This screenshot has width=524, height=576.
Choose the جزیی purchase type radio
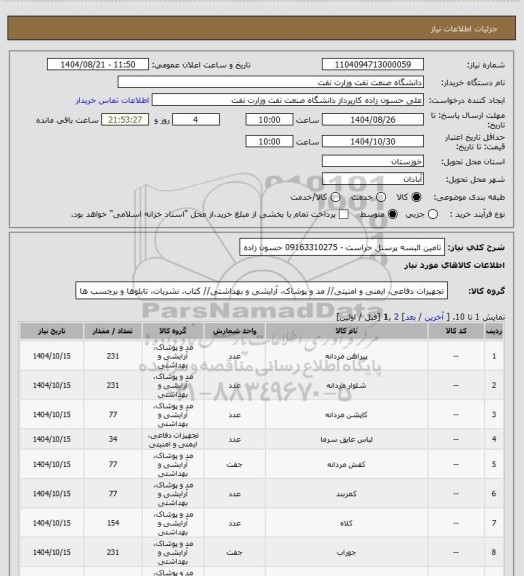433,214
